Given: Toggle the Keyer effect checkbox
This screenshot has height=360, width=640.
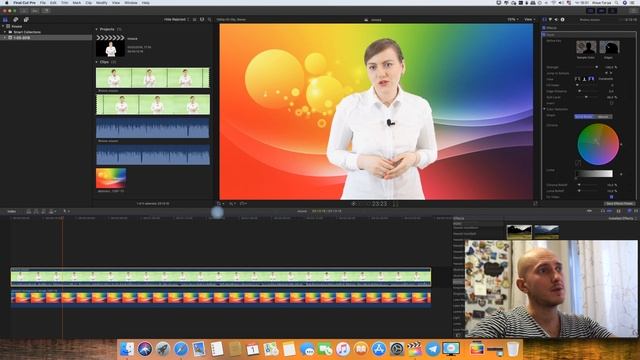Looking at the screenshot, I should pyautogui.click(x=544, y=35).
